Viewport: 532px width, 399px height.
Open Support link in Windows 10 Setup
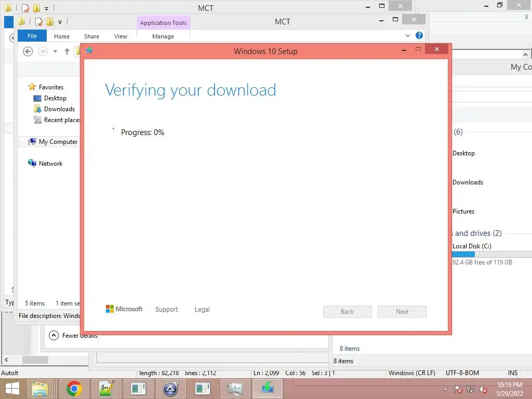pyautogui.click(x=167, y=310)
